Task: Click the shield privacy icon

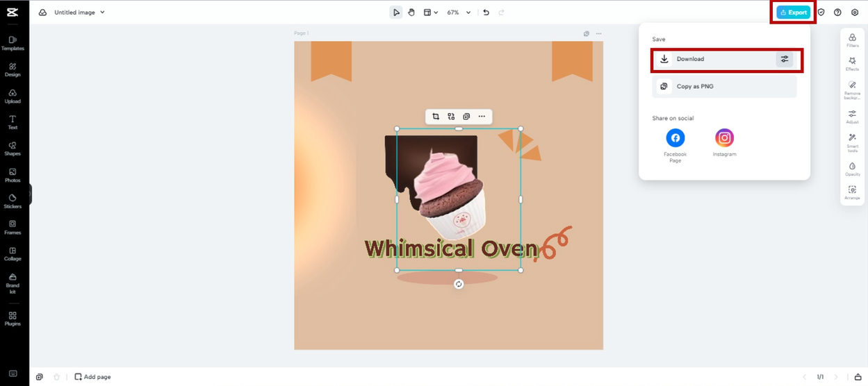Action: (x=821, y=12)
